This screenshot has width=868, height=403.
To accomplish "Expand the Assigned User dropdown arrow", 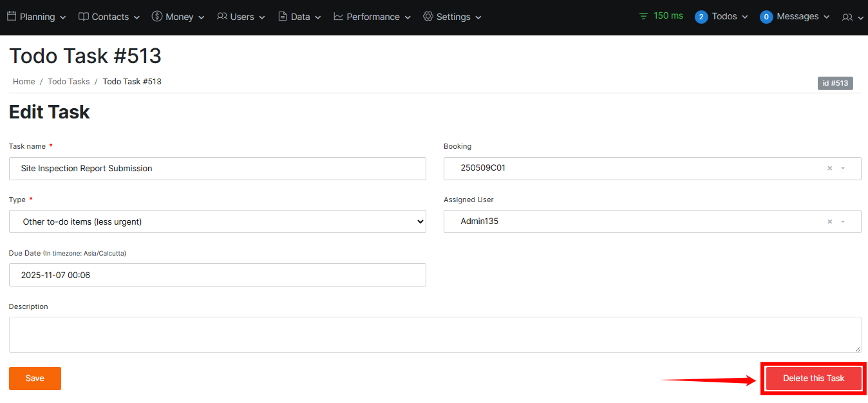I will (x=843, y=221).
